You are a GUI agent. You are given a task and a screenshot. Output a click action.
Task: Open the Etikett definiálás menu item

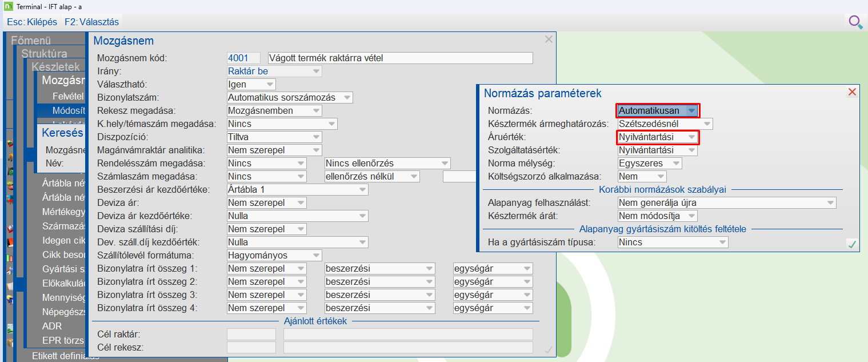click(66, 356)
